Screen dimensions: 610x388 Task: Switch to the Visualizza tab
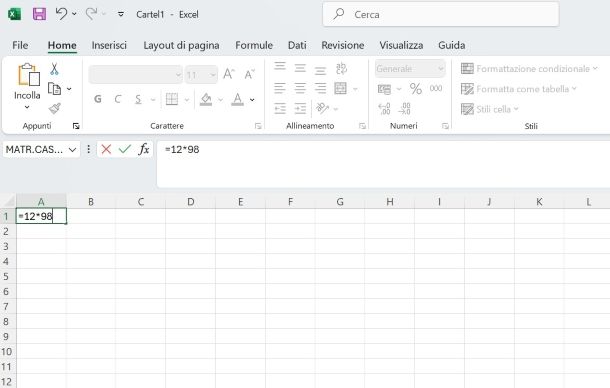coord(401,45)
